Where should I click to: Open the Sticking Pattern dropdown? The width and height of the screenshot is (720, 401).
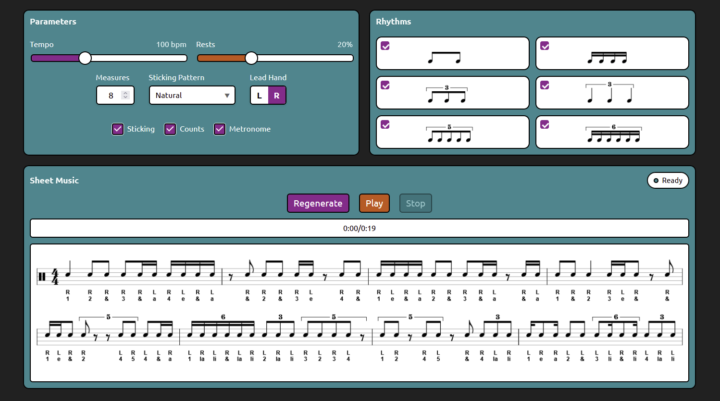(192, 96)
